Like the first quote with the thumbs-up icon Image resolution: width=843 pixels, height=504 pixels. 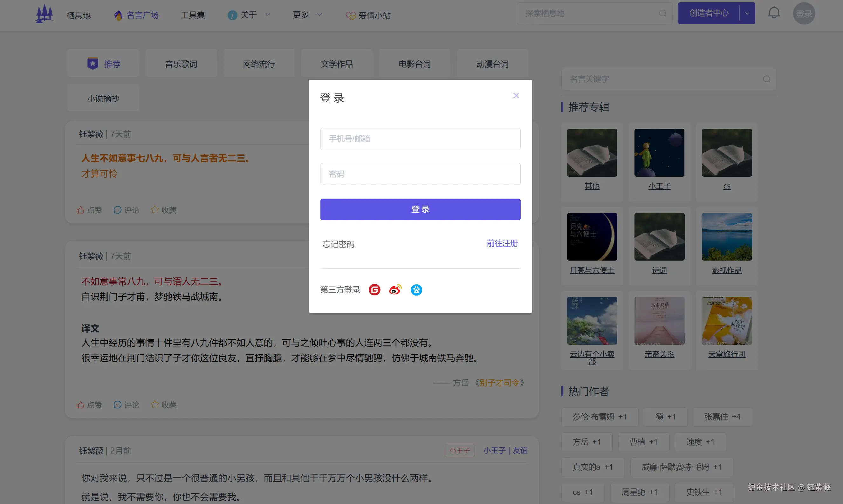point(80,209)
